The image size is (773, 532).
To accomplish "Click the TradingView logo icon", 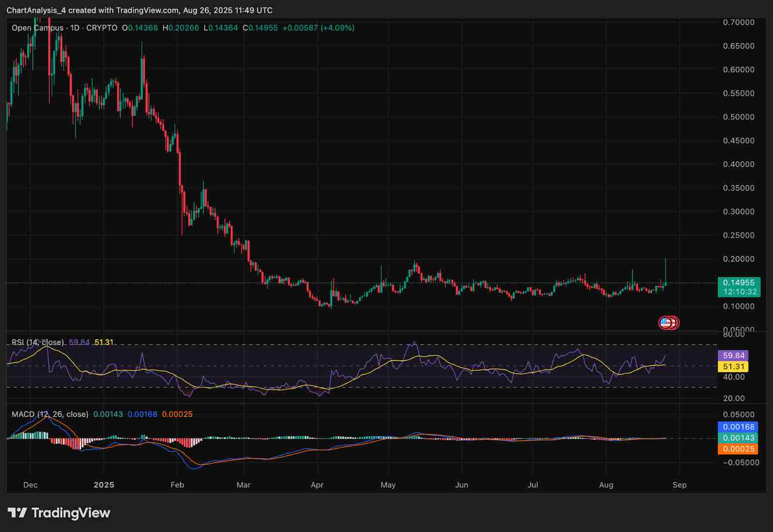I will (17, 513).
